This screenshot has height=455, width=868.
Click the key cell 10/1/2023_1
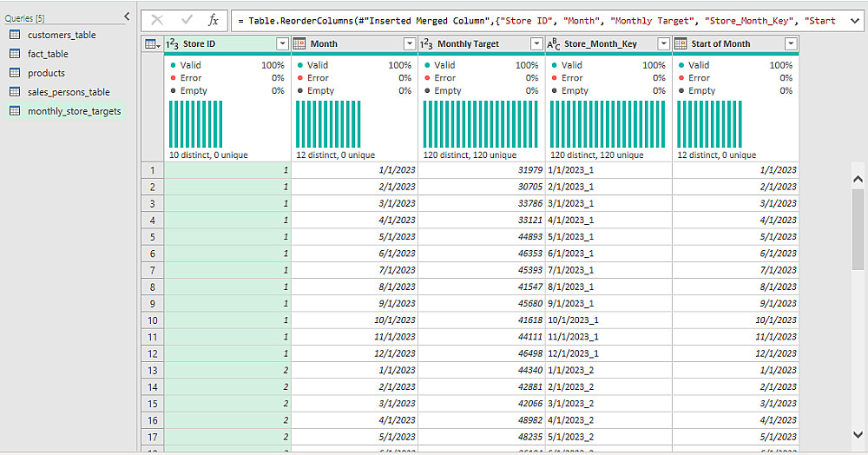(609, 320)
